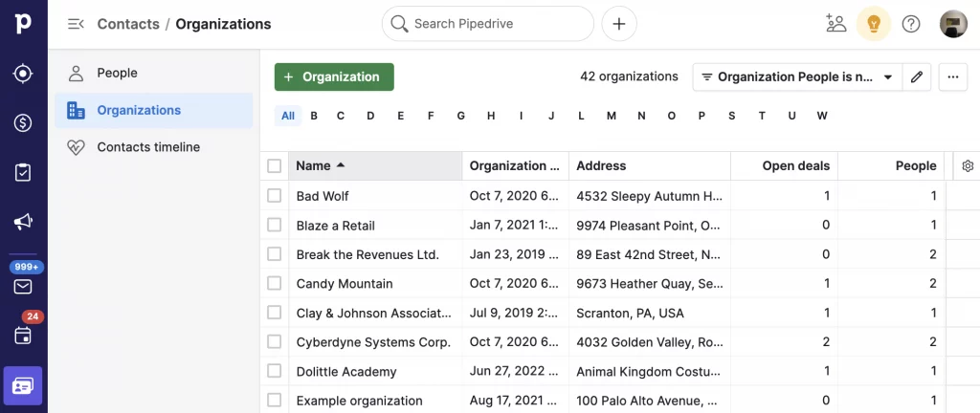
Task: Open Contacts timeline view
Action: coord(148,147)
